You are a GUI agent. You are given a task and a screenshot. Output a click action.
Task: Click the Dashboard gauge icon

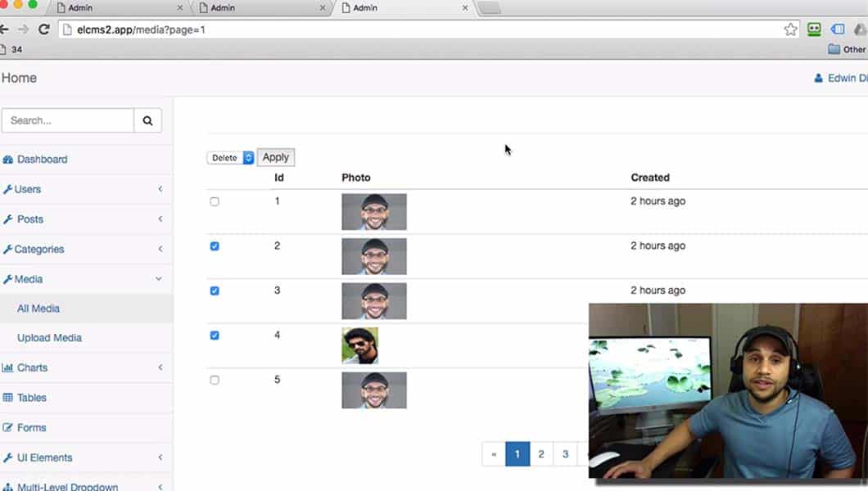[7, 160]
